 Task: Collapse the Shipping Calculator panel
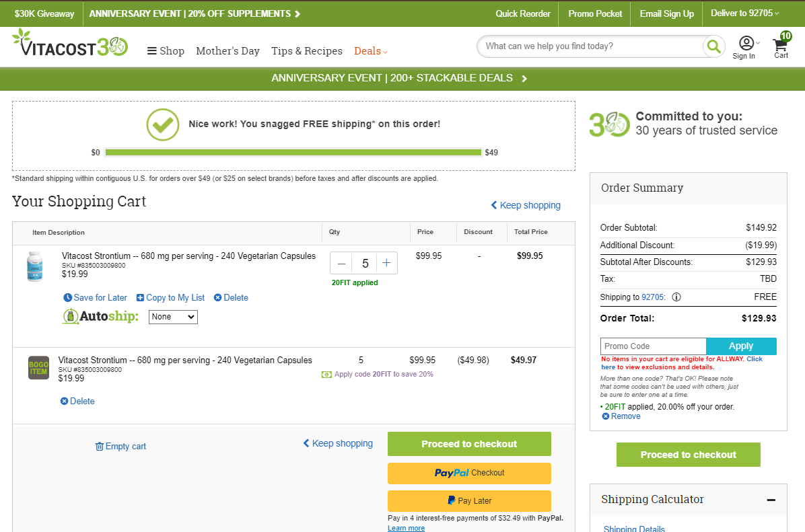coord(771,500)
